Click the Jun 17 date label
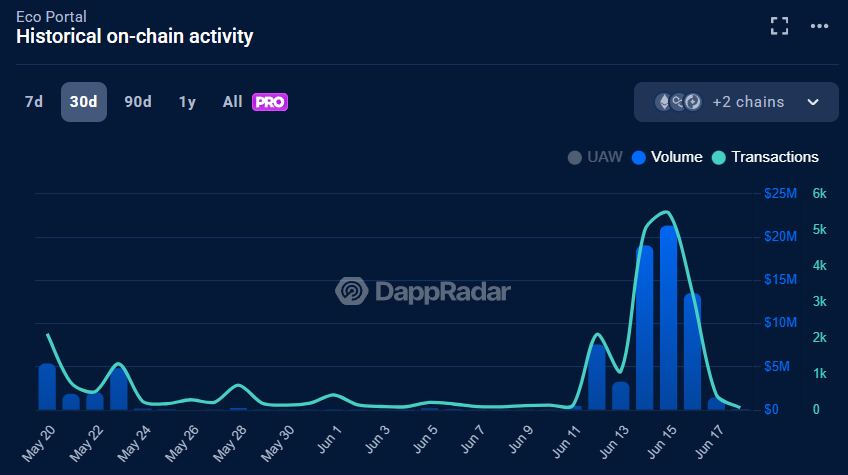The width and height of the screenshot is (848, 475). click(709, 442)
